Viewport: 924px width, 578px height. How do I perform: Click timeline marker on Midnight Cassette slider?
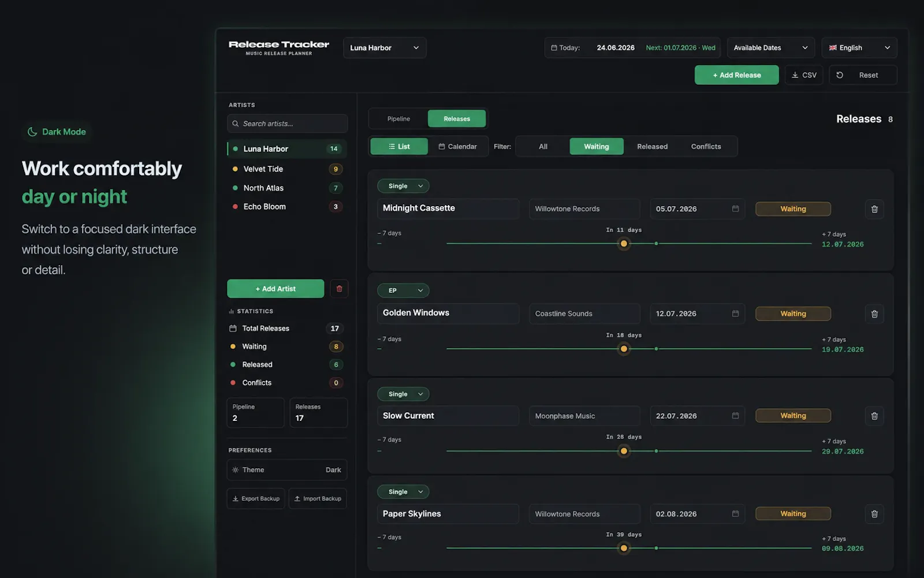(x=624, y=244)
